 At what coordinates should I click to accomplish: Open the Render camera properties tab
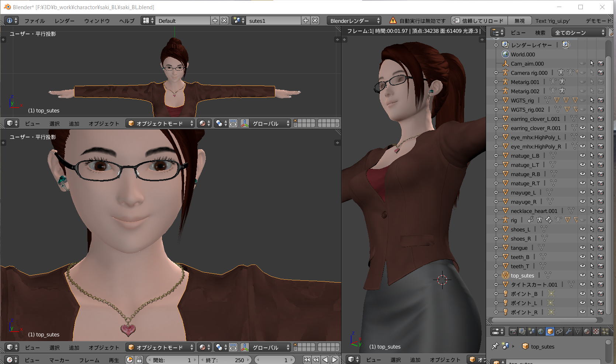click(x=513, y=332)
